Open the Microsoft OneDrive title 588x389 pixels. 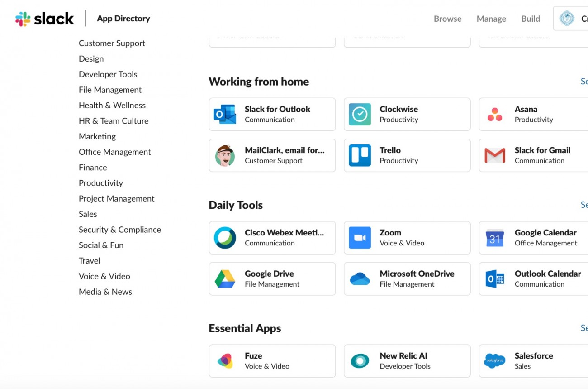417,274
